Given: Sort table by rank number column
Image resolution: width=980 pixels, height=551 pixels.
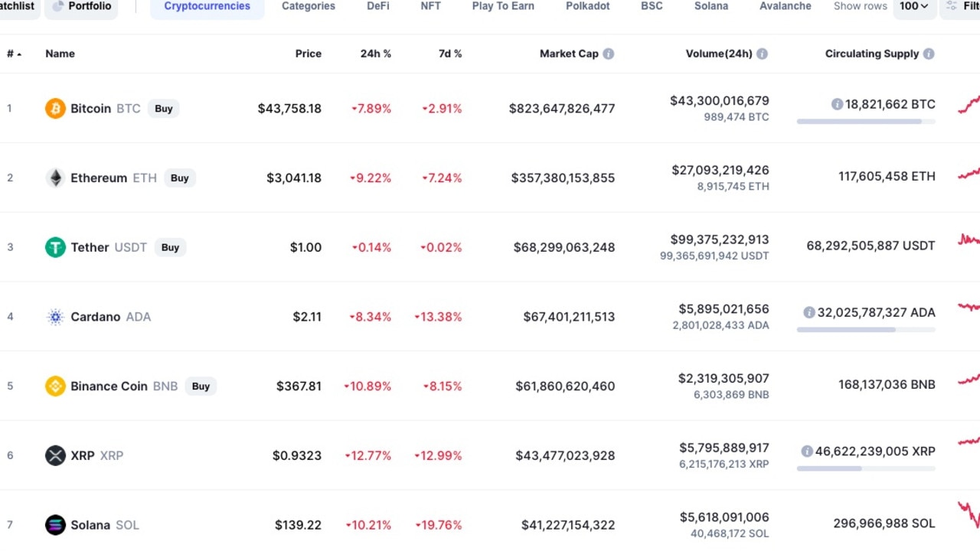Looking at the screenshot, I should tap(14, 54).
